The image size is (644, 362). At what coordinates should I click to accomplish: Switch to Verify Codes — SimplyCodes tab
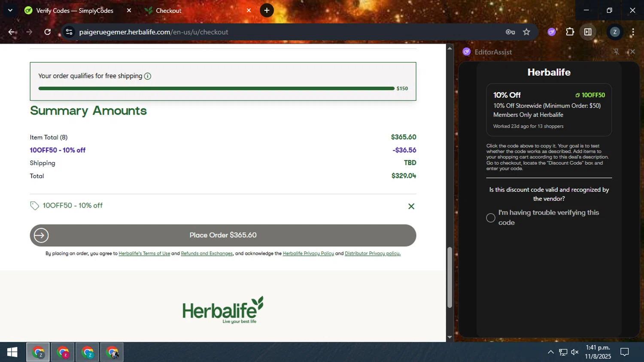(x=75, y=11)
